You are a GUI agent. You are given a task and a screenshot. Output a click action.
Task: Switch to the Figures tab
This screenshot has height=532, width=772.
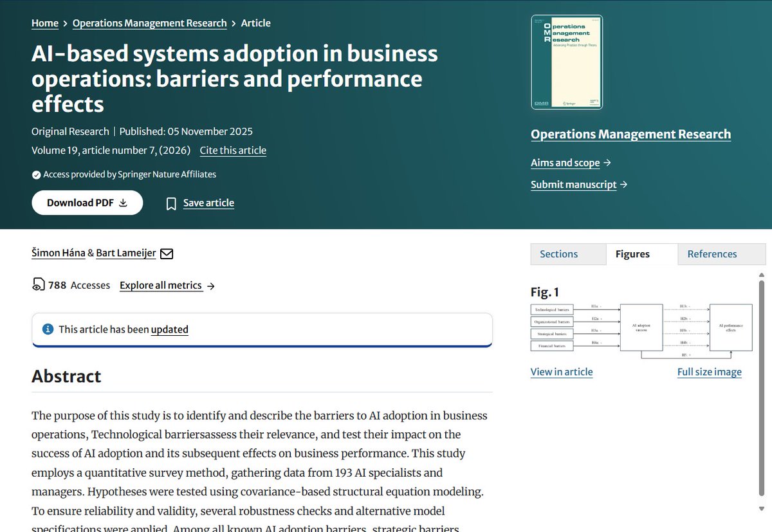point(641,254)
